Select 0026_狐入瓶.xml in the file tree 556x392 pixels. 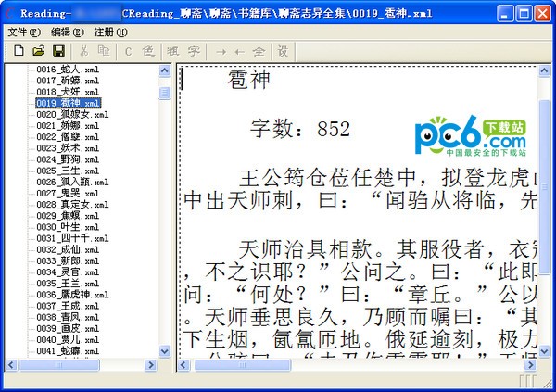(72, 182)
